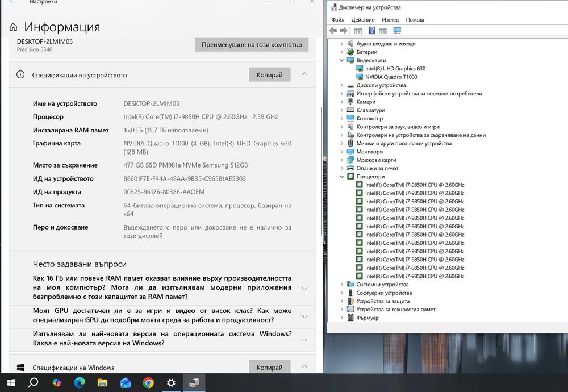Viewport: 568px width, 392px height.
Task: Click Копирай for Windows specifications
Action: (269, 367)
